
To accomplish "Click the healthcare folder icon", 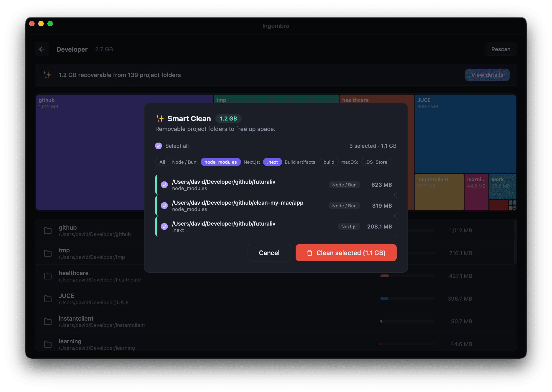I will [x=48, y=276].
